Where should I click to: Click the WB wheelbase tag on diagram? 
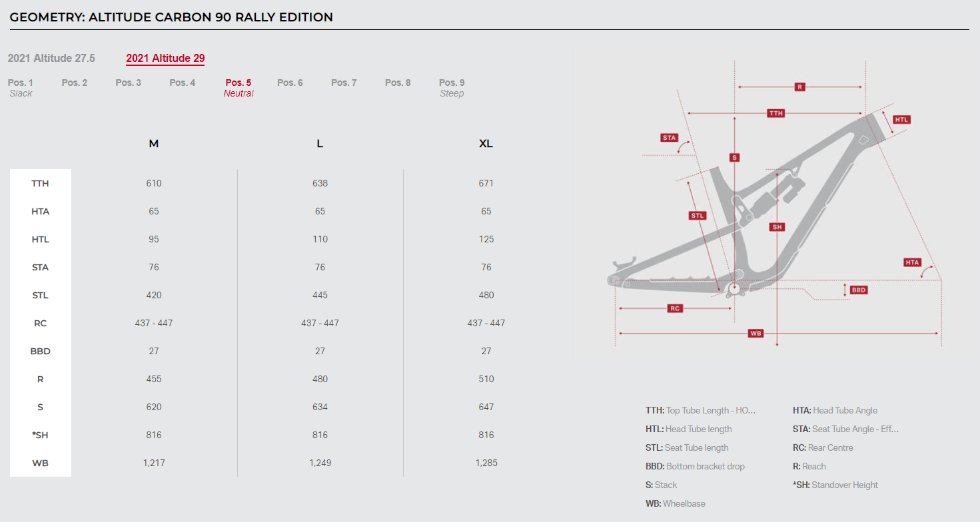(755, 333)
